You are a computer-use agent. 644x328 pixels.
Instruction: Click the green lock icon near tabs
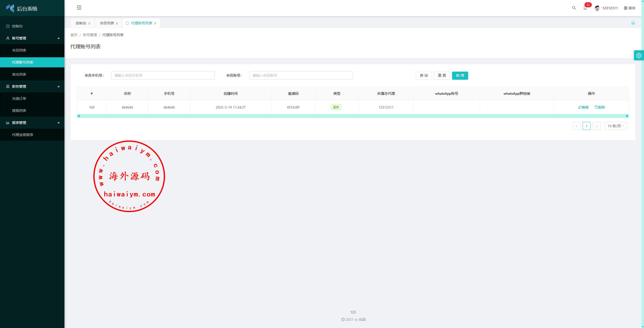pyautogui.click(x=633, y=23)
